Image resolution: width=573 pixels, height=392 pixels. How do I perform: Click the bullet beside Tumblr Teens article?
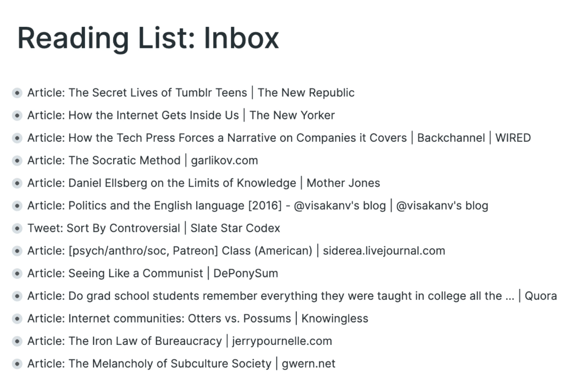[x=17, y=93]
